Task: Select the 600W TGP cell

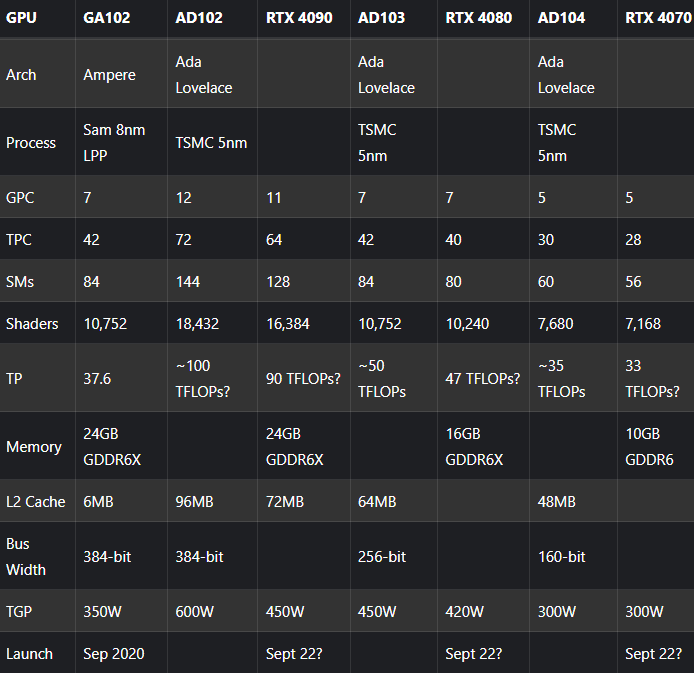Action: click(x=196, y=611)
